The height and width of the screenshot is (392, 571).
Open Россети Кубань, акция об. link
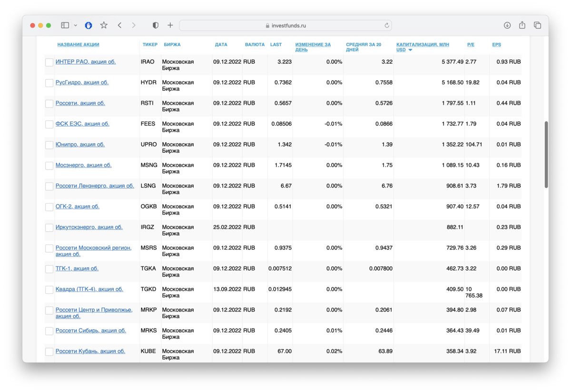pyautogui.click(x=90, y=352)
